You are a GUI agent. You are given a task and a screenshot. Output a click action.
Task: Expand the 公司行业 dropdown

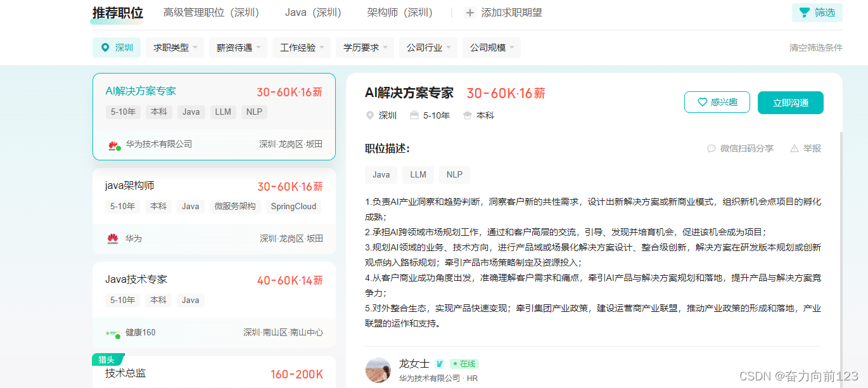point(428,48)
